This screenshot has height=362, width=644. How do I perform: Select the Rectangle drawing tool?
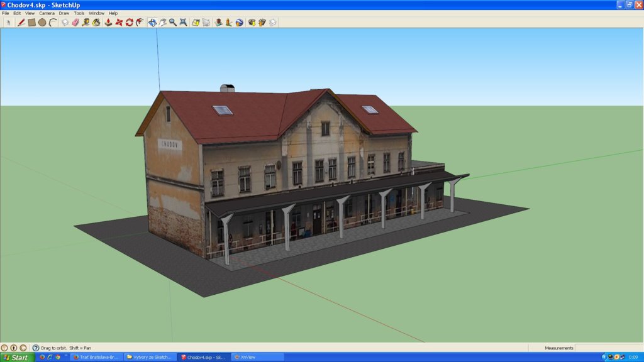(31, 22)
